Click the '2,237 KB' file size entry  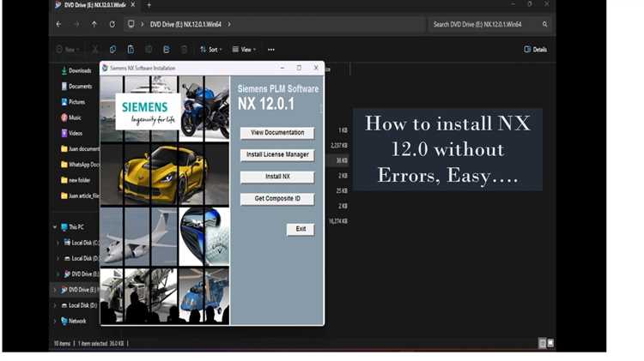(339, 146)
